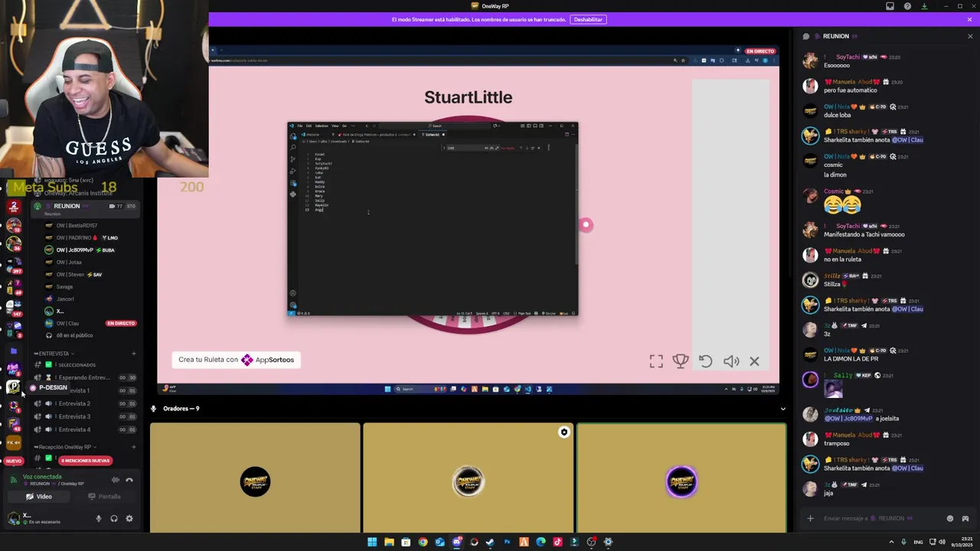Jump to 8 MENCIONES NUEVAS pill

pyautogui.click(x=86, y=461)
